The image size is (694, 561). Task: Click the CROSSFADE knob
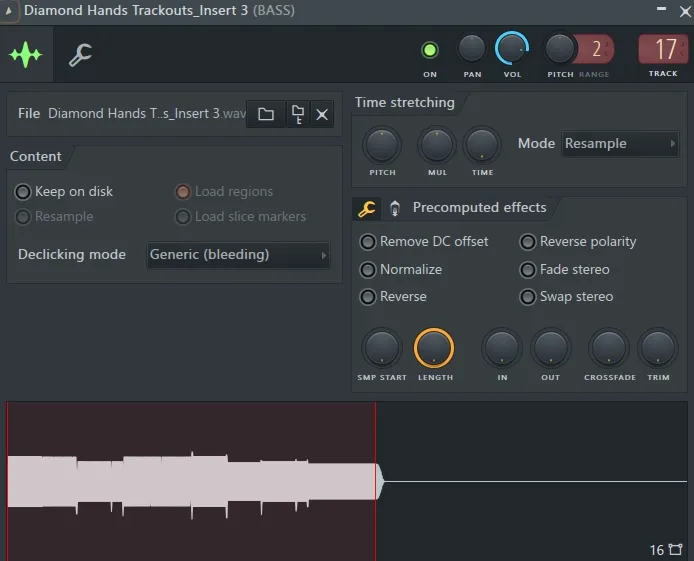point(609,348)
